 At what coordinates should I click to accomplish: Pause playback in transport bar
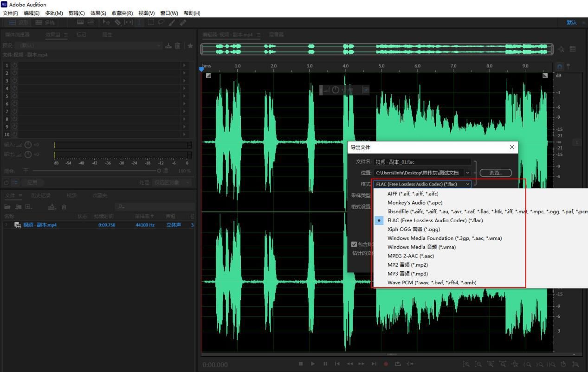tap(325, 364)
